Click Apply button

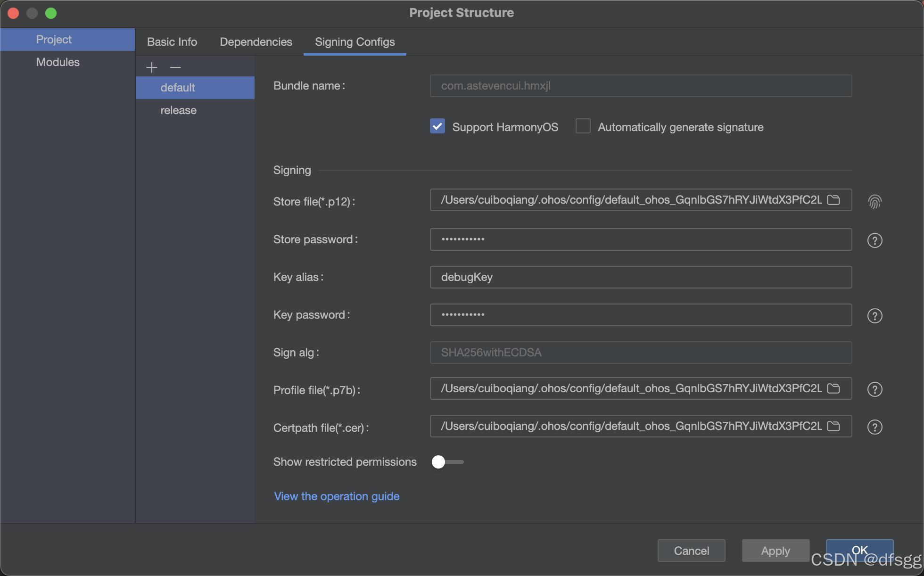775,551
